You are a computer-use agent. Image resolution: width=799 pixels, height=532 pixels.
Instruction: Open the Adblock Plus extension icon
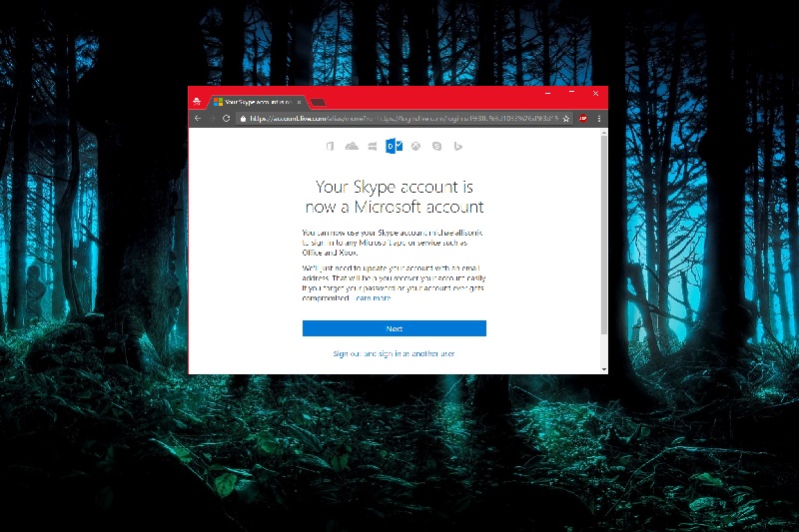pyautogui.click(x=583, y=118)
